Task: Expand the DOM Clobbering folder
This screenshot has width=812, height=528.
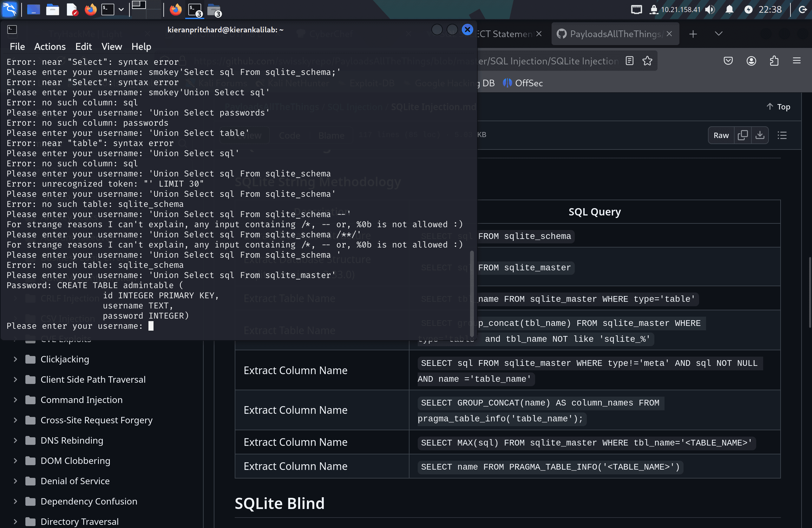Action: (x=15, y=460)
